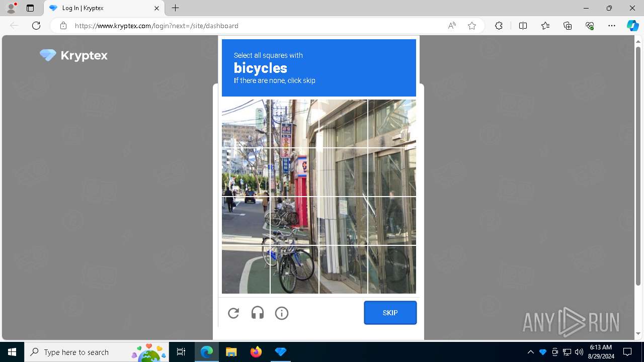Click the vertical scrollbar thumb
This screenshot has width=644, height=362.
coord(638,166)
